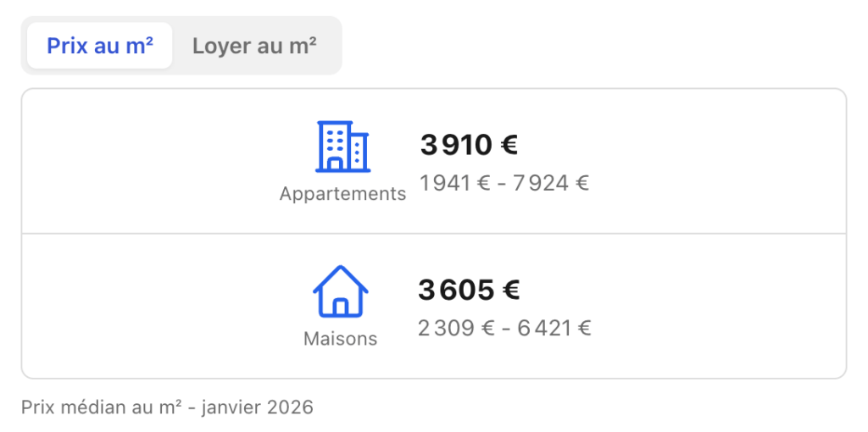Viewport: 868px width, 432px height.
Task: Click the euro sign after bold 3 605
Action: [510, 291]
